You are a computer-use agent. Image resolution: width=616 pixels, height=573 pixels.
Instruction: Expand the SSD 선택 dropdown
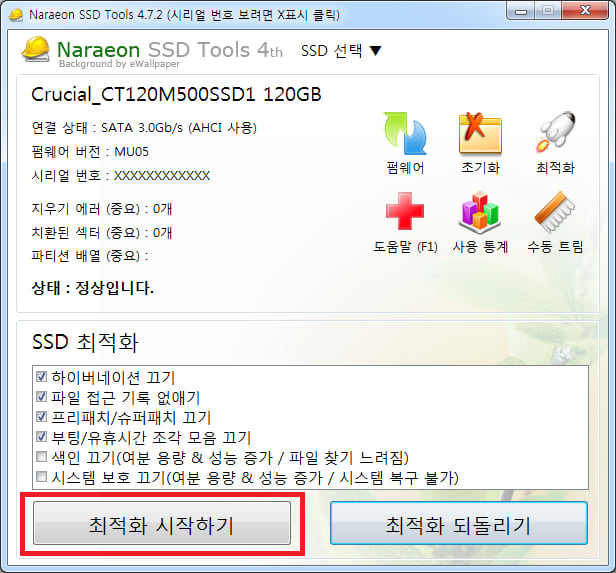341,51
